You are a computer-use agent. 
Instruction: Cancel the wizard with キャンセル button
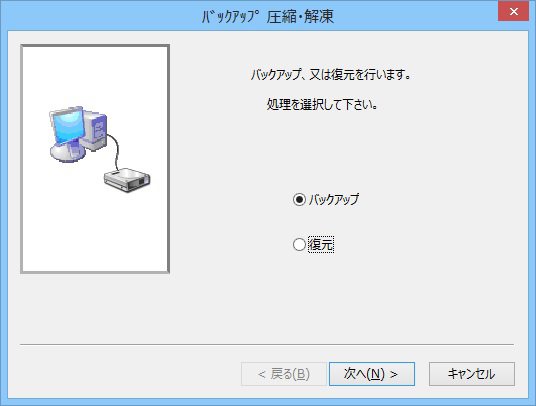(472, 374)
